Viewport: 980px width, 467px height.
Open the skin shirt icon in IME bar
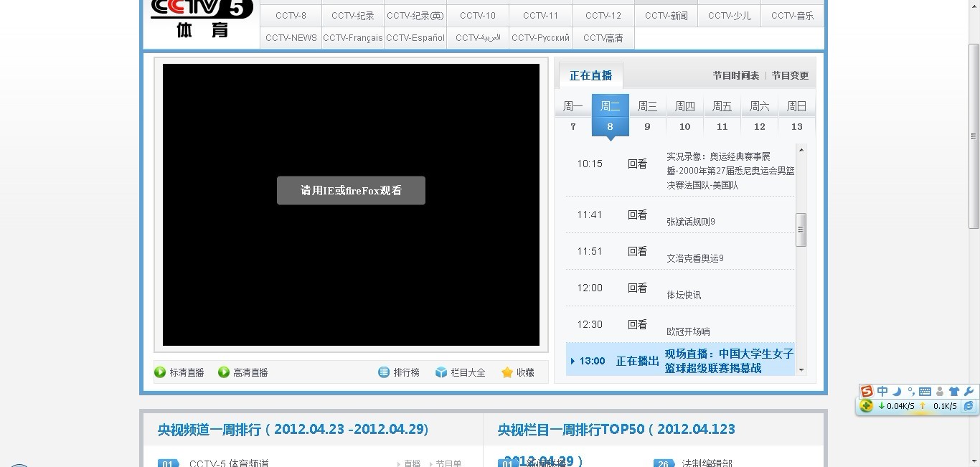click(x=953, y=392)
